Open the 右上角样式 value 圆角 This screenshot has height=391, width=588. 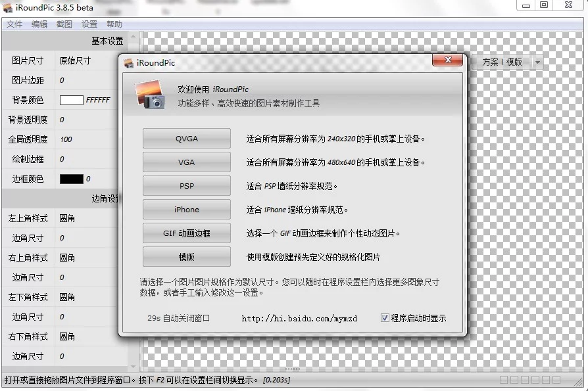[67, 258]
